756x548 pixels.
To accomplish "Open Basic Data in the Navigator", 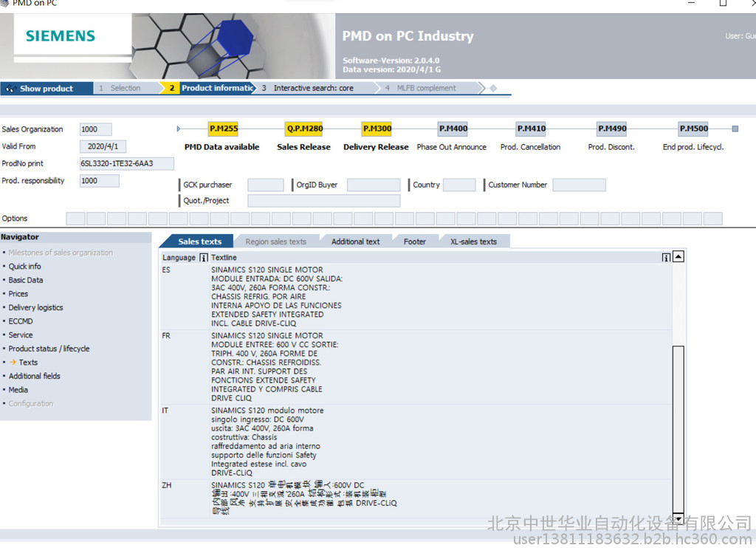I will tap(26, 280).
